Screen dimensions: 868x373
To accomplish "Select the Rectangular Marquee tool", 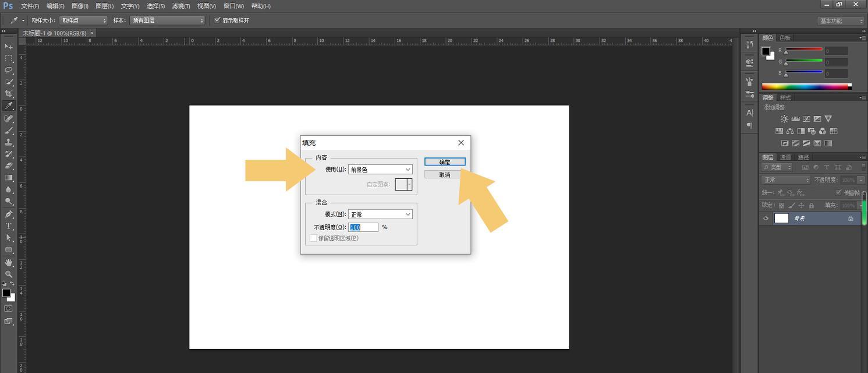I will 9,58.
